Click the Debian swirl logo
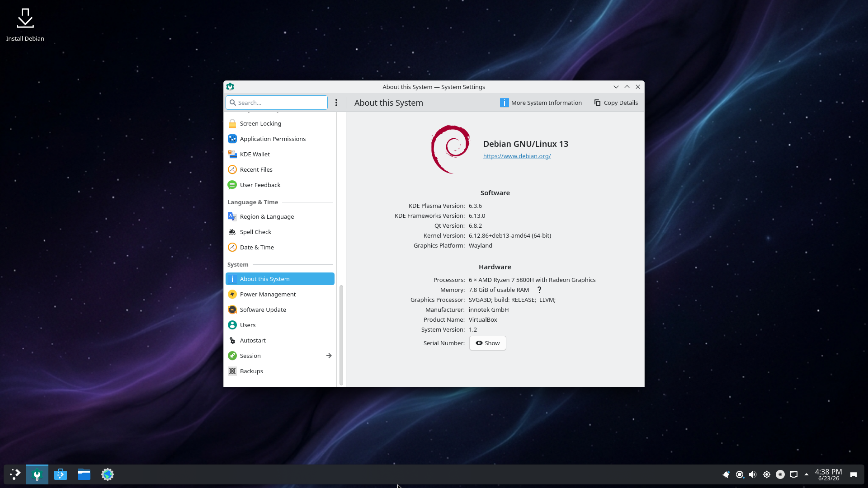 pos(451,149)
